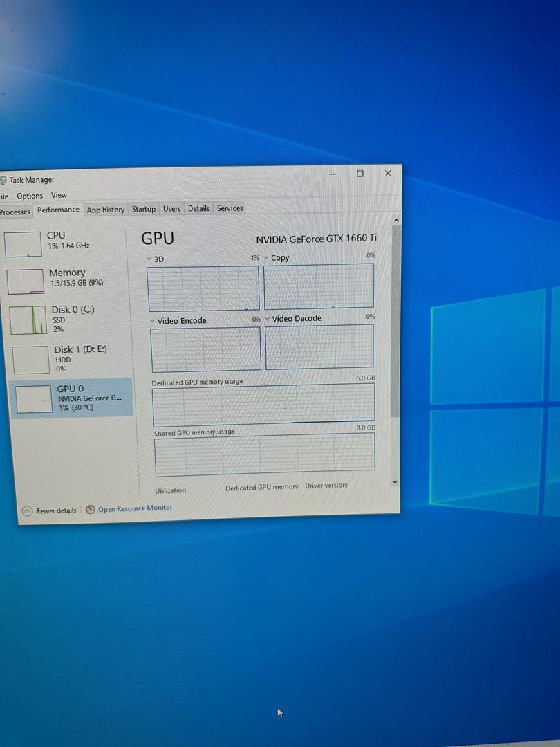Click the Dedicated GPU memory usage graph
The width and height of the screenshot is (560, 747).
(263, 405)
